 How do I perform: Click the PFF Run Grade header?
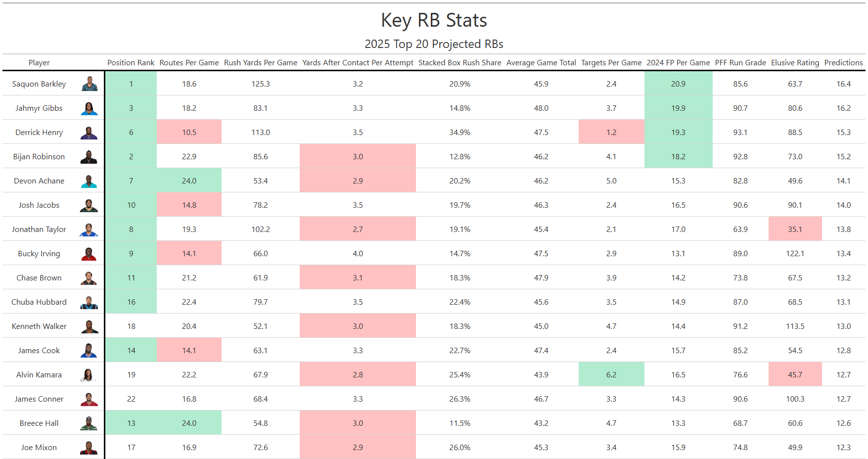(x=740, y=63)
